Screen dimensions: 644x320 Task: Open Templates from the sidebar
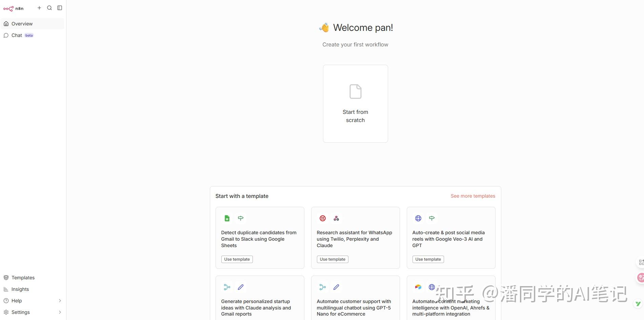point(33,278)
